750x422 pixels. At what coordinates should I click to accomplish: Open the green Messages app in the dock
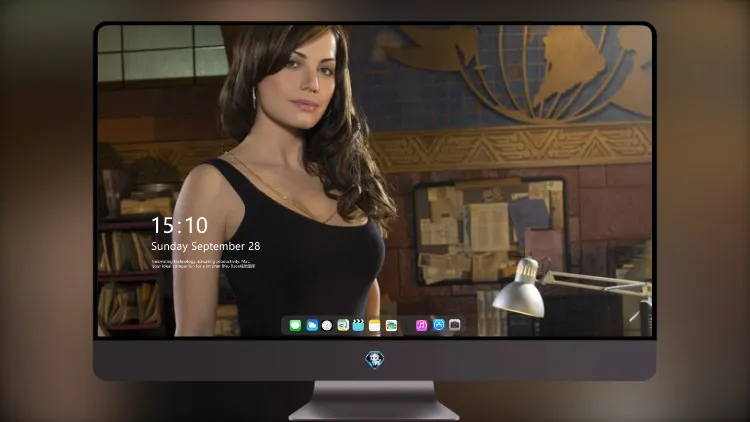295,325
